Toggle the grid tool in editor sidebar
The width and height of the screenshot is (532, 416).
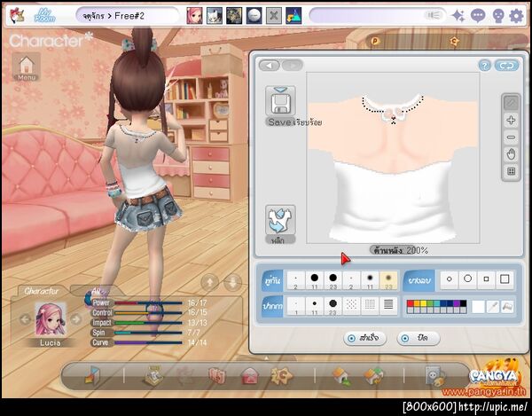[x=511, y=171]
